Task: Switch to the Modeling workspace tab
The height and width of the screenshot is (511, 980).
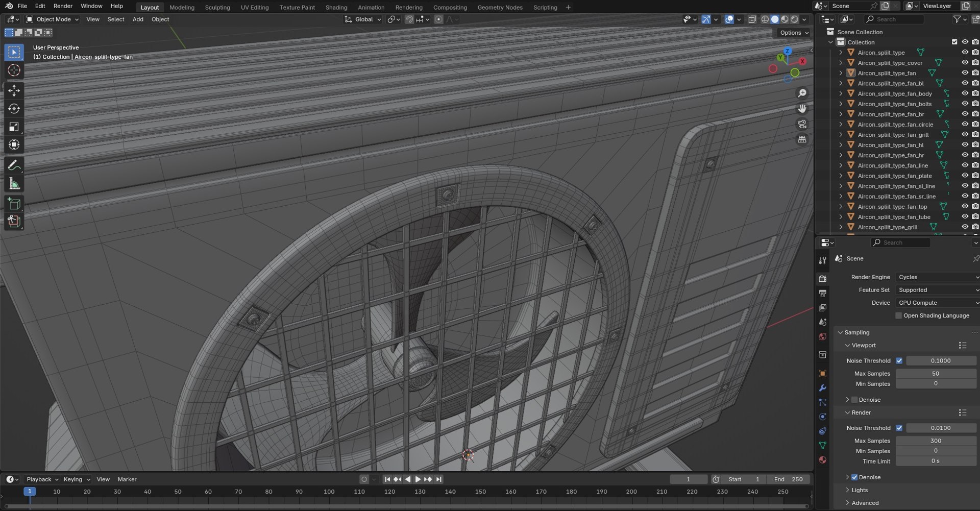Action: pyautogui.click(x=182, y=7)
